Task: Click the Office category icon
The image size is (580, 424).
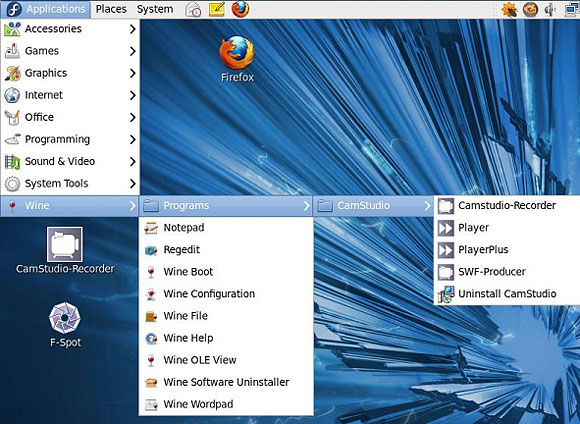Action: point(12,117)
